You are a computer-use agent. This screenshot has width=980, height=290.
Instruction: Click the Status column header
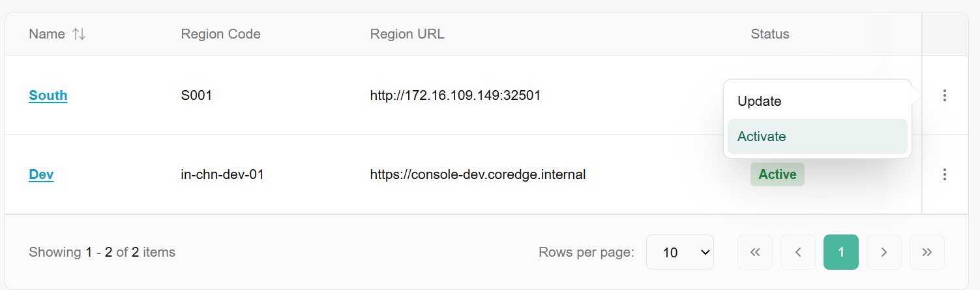pos(770,35)
